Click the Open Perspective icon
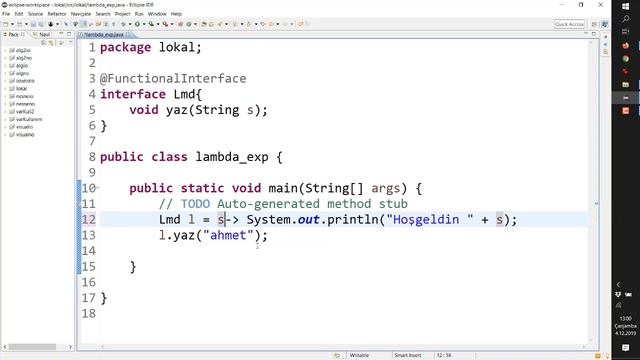Viewport: 640px width, 360px height. pos(594,24)
